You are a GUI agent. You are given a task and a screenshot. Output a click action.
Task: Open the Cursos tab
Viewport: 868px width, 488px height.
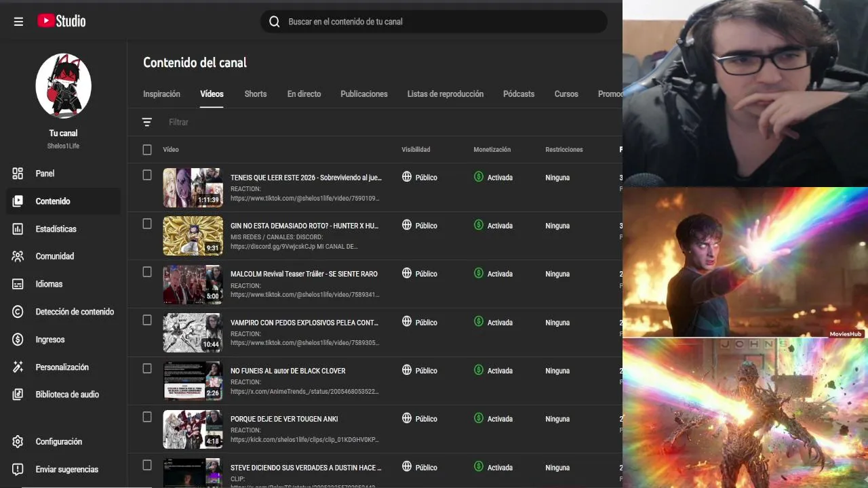click(566, 94)
